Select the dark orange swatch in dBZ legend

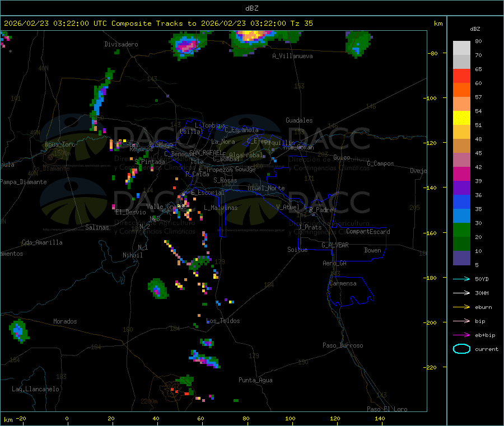(x=461, y=90)
